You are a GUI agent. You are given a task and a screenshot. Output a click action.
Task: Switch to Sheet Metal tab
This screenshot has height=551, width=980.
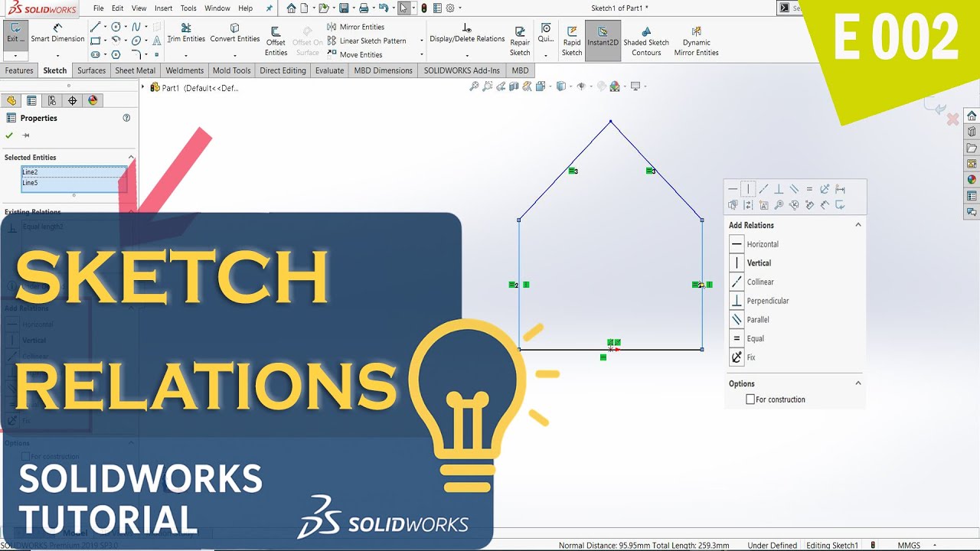135,70
